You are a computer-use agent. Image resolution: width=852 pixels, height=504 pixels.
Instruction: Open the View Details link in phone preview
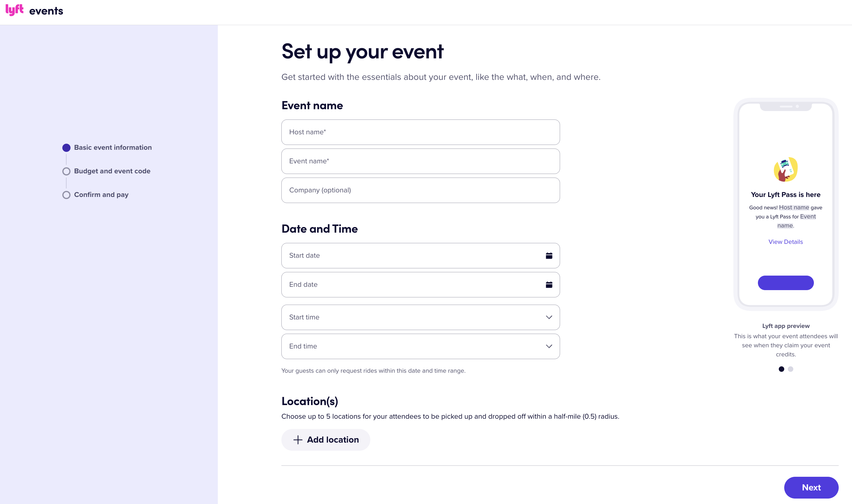[785, 241]
